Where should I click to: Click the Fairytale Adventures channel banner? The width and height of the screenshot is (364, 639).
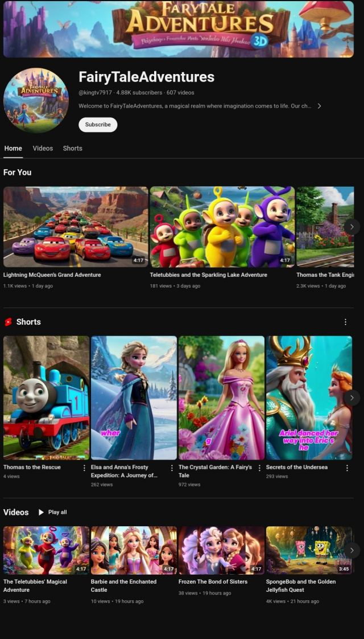(x=179, y=29)
